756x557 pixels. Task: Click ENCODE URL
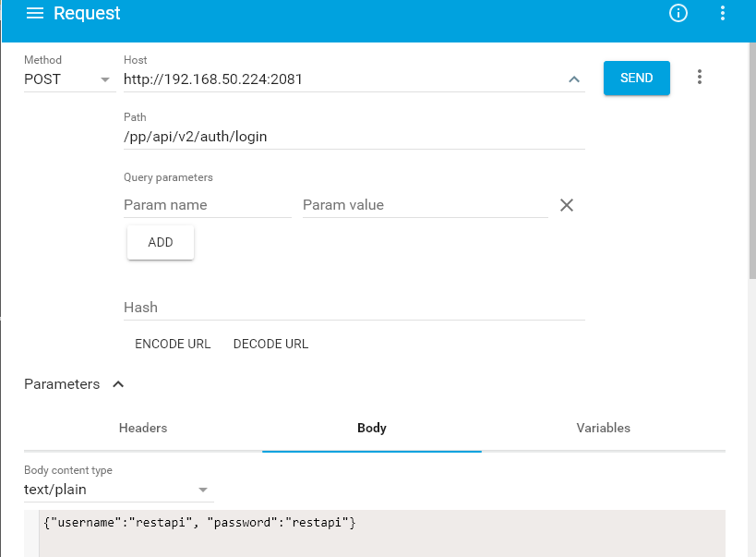click(173, 344)
